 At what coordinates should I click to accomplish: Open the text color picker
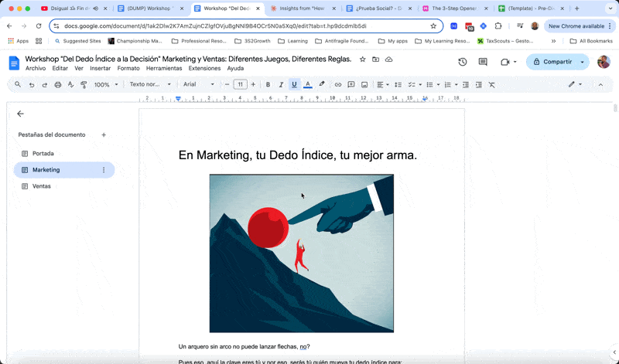click(x=307, y=85)
